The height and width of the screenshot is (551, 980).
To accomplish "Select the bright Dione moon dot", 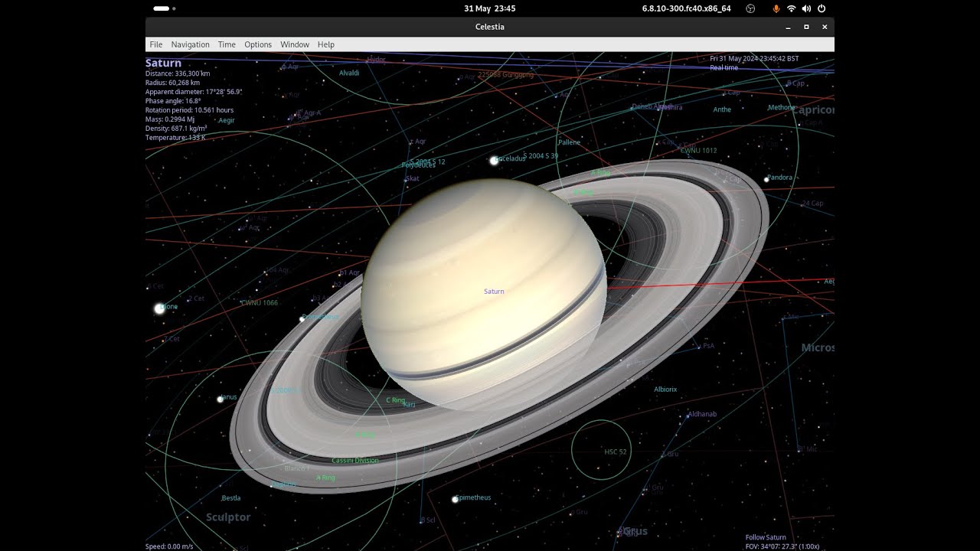I will click(x=159, y=308).
